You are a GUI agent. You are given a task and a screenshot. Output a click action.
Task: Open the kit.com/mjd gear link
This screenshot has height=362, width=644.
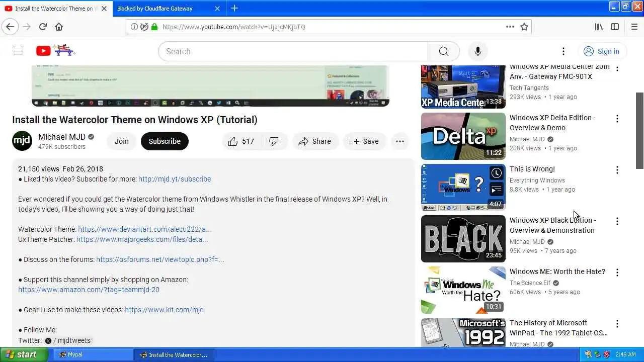coord(165,310)
